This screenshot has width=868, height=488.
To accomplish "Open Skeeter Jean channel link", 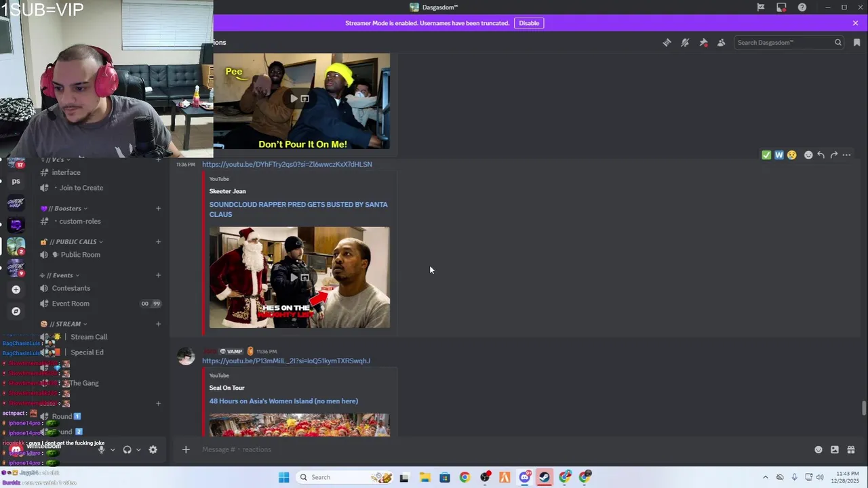I will pos(227,191).
